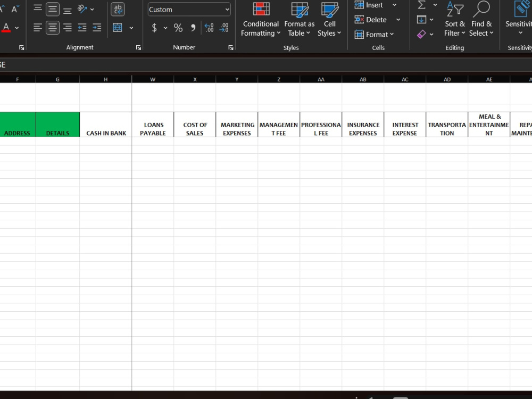Open the Number dialog launcher
This screenshot has width=532, height=399.
(x=231, y=48)
